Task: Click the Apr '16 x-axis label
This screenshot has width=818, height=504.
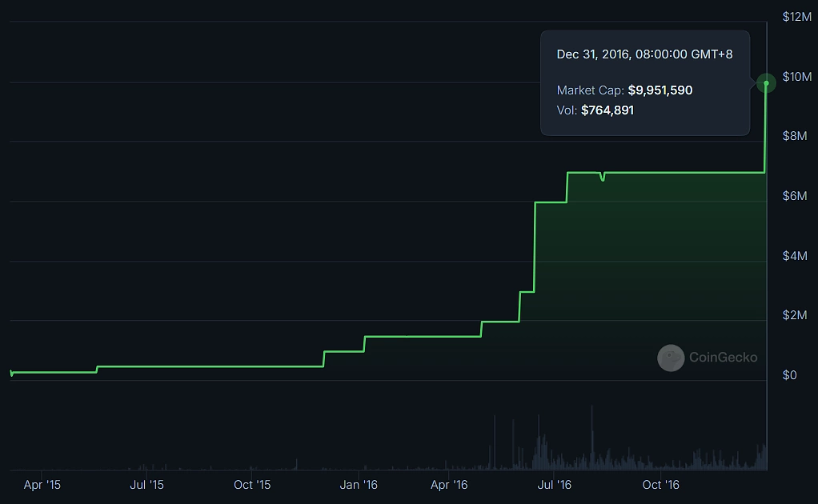Action: (449, 485)
